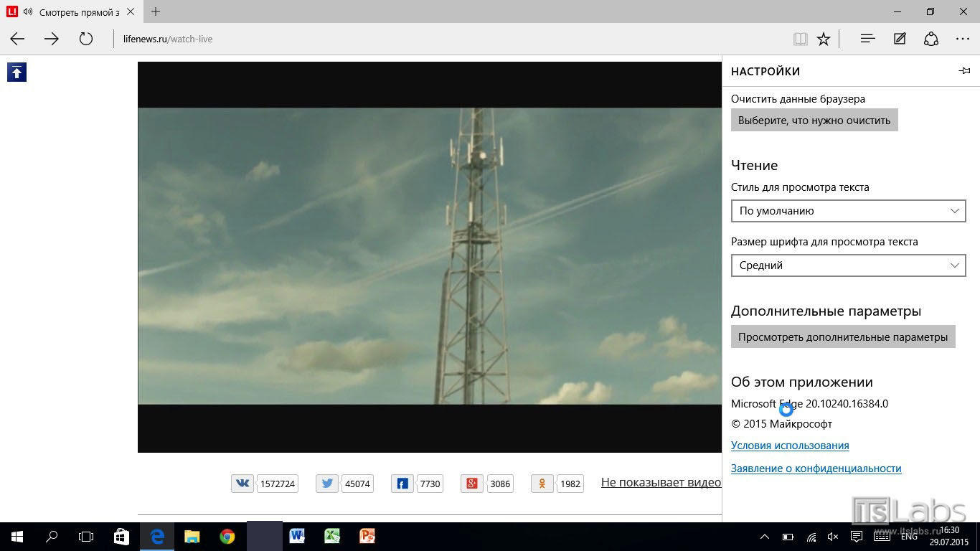Launch Word from taskbar
980x551 pixels.
click(297, 536)
